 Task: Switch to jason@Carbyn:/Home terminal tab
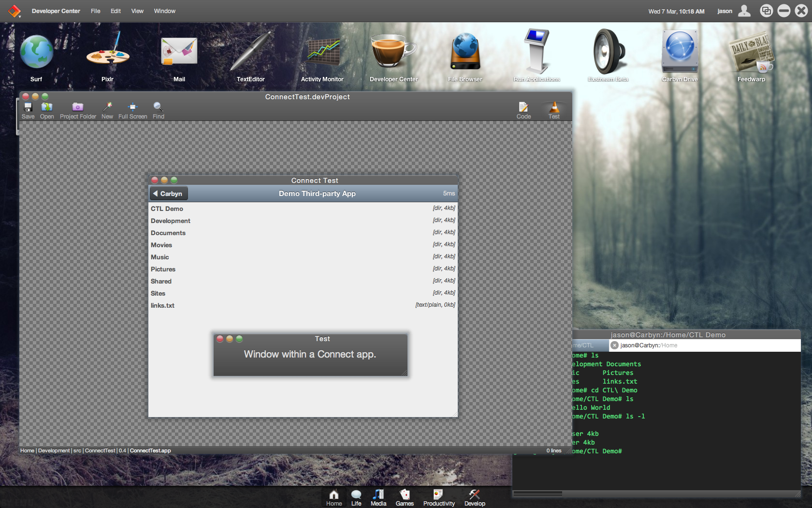pos(704,345)
